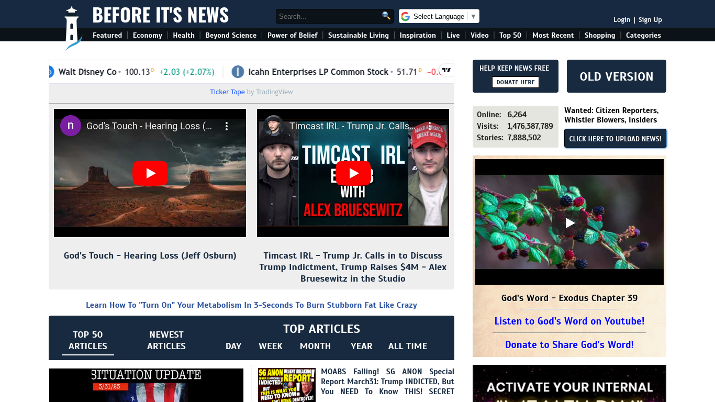Open the Live menu item
The image size is (715, 402).
point(453,35)
